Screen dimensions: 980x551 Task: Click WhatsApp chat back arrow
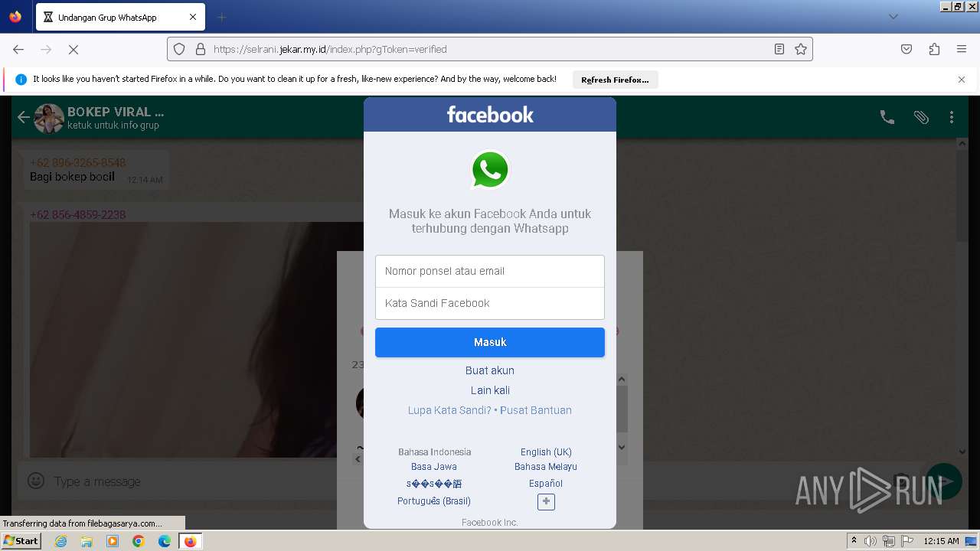coord(24,117)
